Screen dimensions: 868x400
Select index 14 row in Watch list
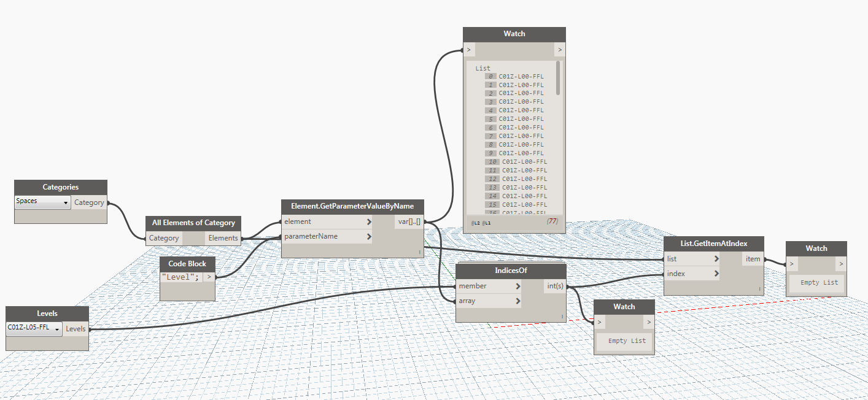(x=516, y=196)
